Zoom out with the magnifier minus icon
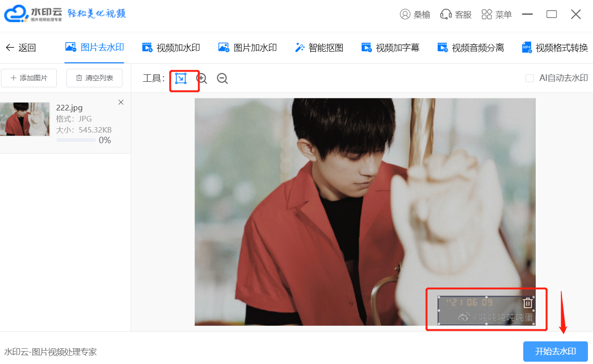The height and width of the screenshot is (364, 593). (223, 79)
